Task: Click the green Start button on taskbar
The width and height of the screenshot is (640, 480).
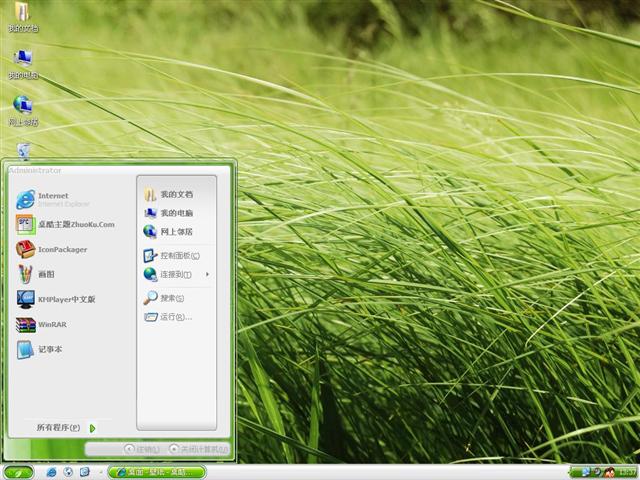Action: [x=18, y=472]
